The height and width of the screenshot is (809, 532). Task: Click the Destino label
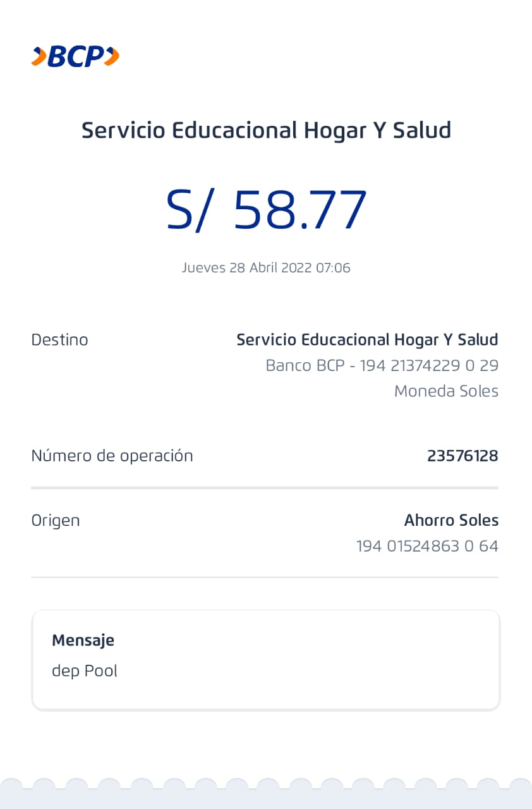tap(59, 340)
